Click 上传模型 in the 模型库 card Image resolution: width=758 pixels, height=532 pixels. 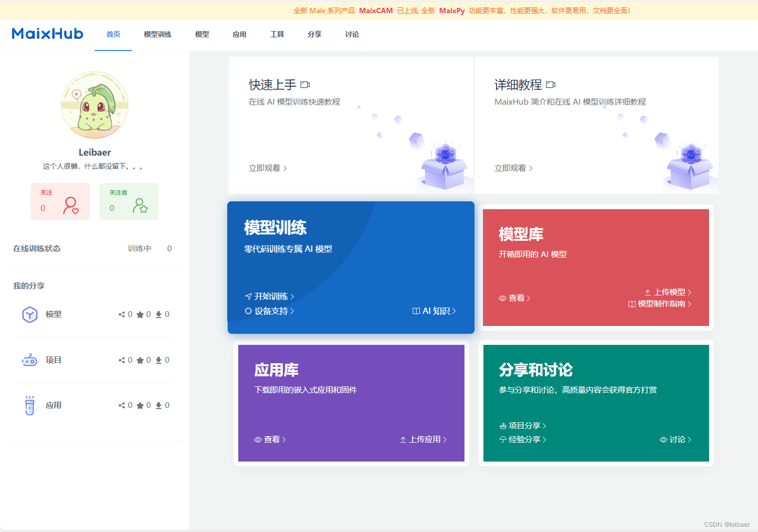668,292
